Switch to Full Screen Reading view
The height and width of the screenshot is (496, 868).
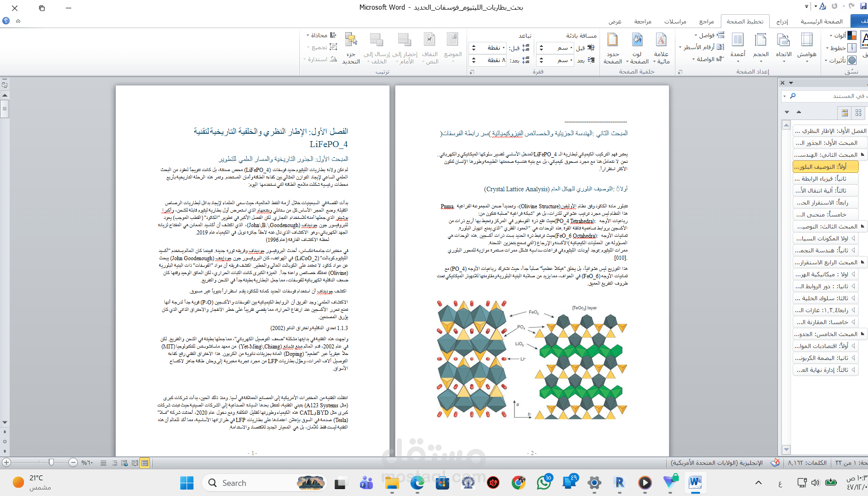coord(135,463)
